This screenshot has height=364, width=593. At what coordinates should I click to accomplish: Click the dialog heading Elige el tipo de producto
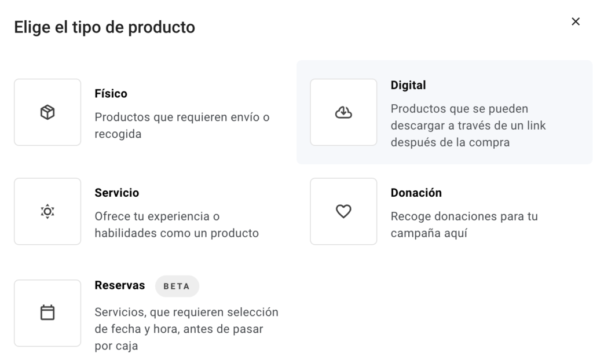coord(105,27)
